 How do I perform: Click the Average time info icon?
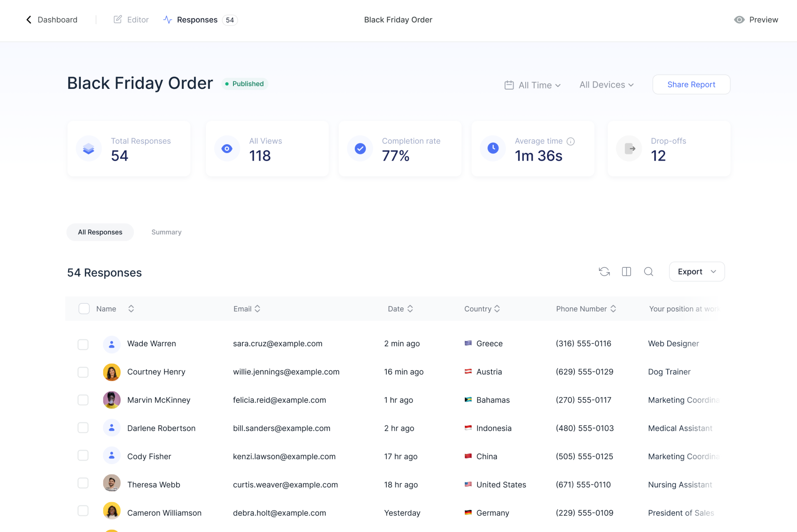570,141
